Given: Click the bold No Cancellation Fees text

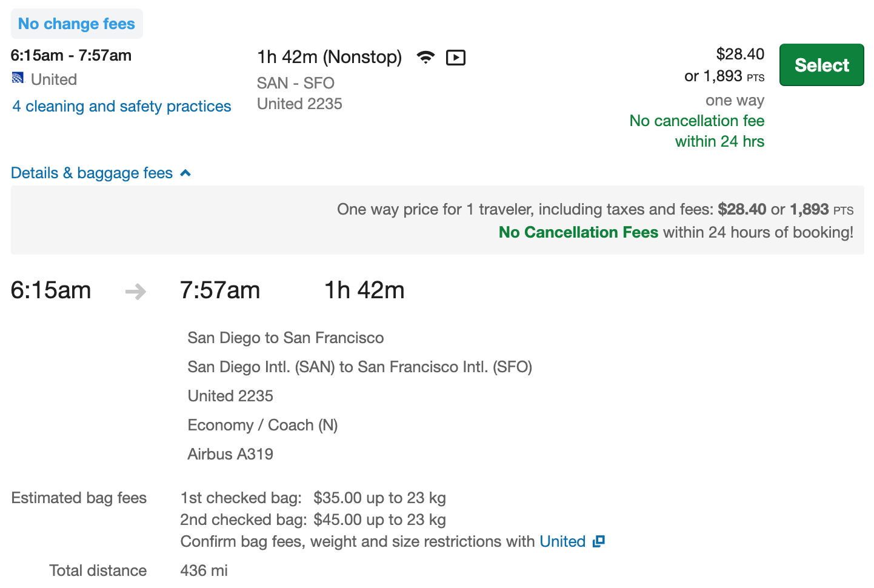Looking at the screenshot, I should (578, 233).
